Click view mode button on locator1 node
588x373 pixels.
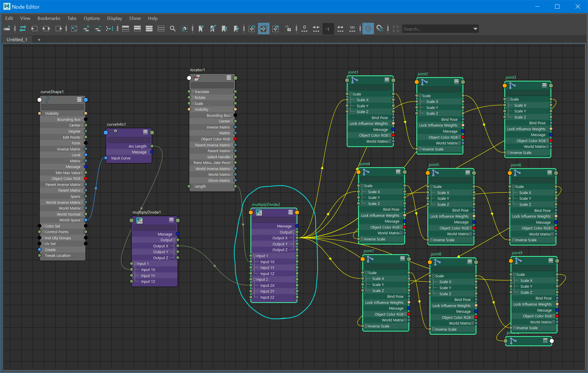click(x=229, y=78)
